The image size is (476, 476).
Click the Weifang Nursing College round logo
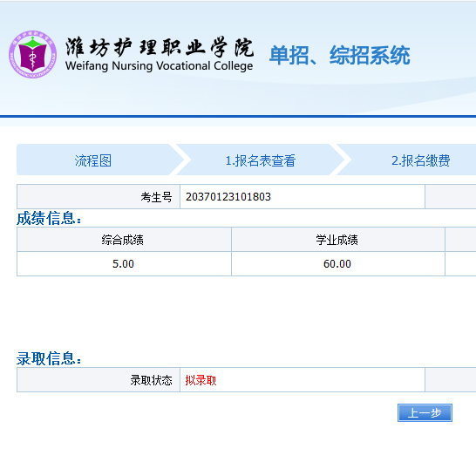click(x=33, y=54)
